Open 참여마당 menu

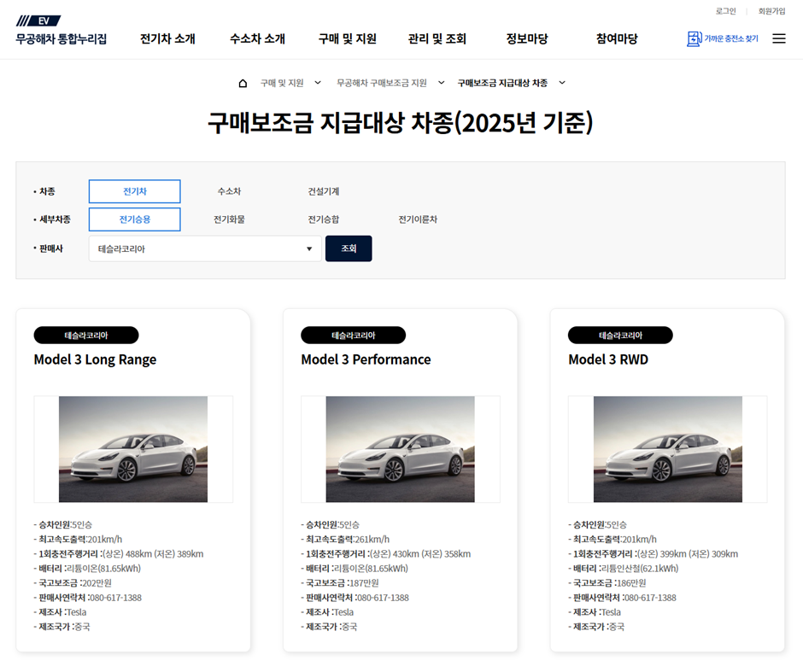point(617,39)
